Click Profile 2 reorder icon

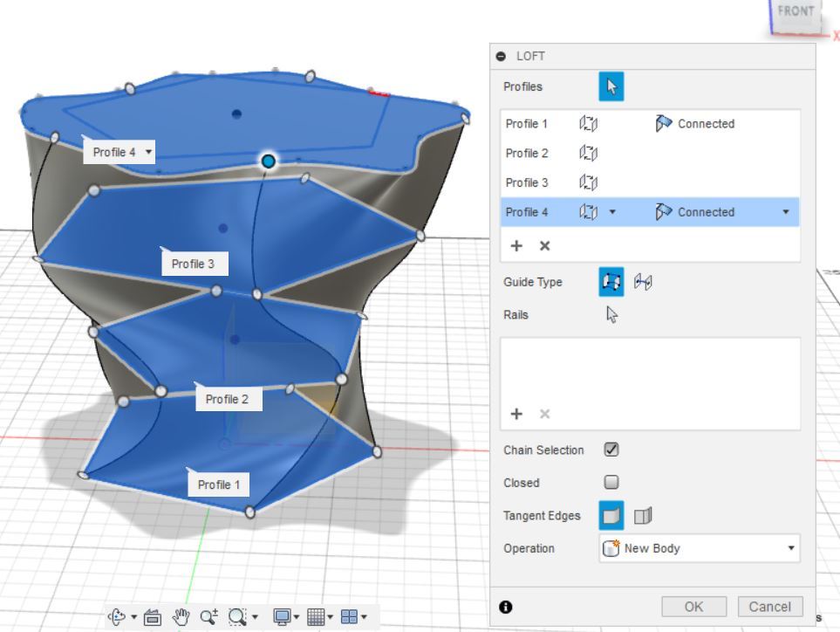tap(588, 153)
